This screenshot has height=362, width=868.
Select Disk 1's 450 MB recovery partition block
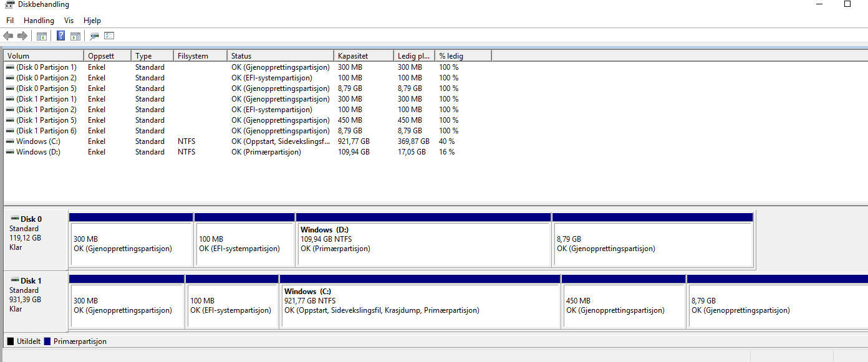[x=624, y=302]
